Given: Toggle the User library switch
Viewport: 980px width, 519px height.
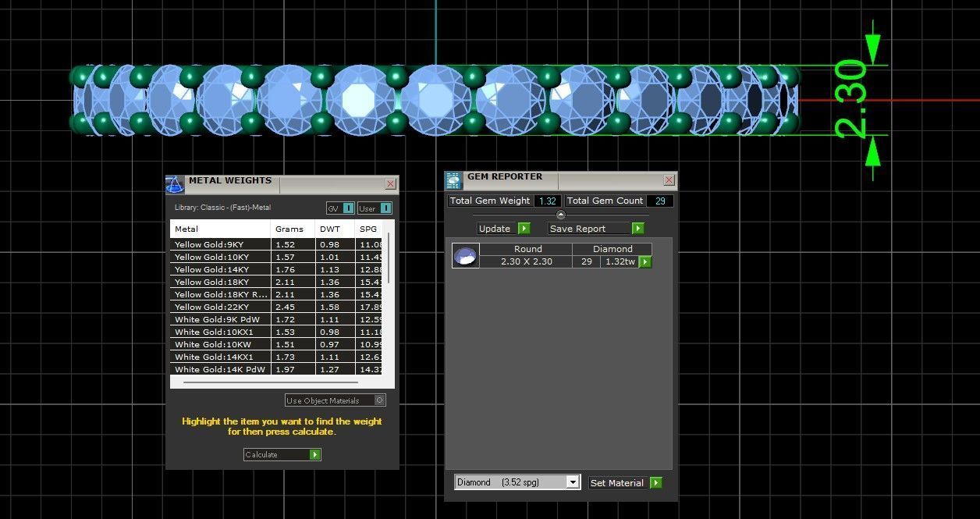Looking at the screenshot, I should pyautogui.click(x=375, y=208).
